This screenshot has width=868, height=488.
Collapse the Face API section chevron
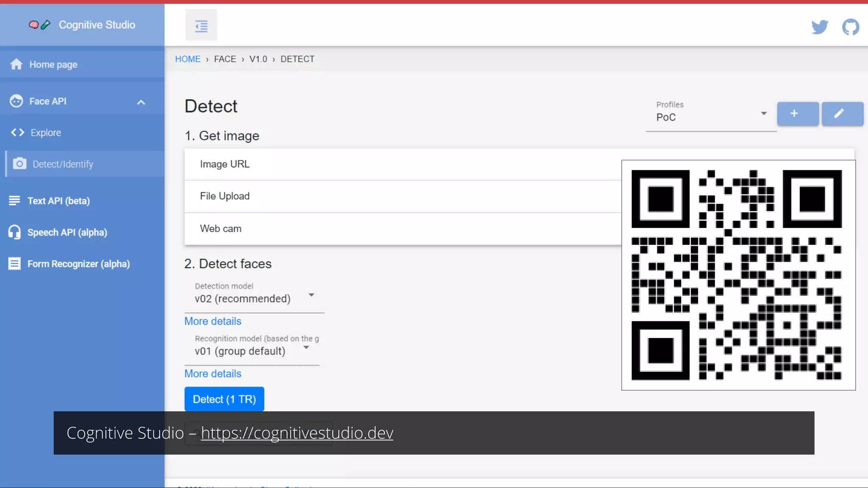pos(141,102)
